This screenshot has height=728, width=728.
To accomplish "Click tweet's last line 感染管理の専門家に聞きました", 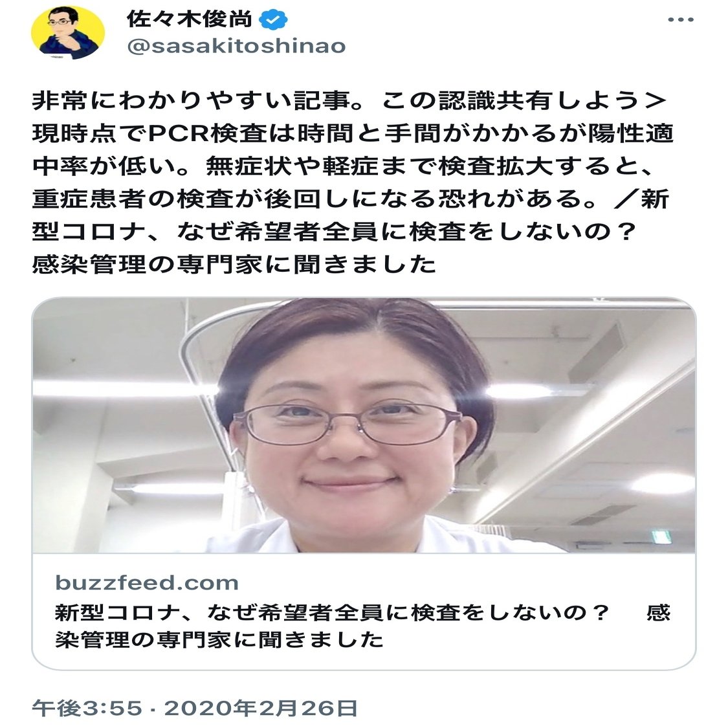I will (234, 265).
